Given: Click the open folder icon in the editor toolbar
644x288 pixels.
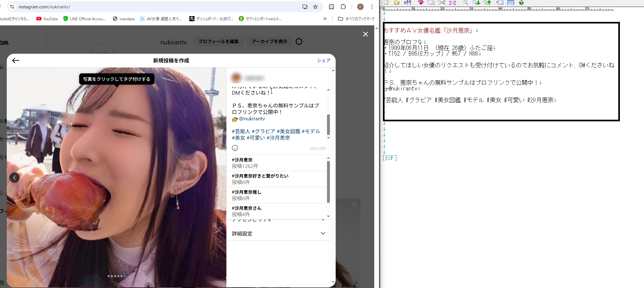Looking at the screenshot, I should (397, 3).
